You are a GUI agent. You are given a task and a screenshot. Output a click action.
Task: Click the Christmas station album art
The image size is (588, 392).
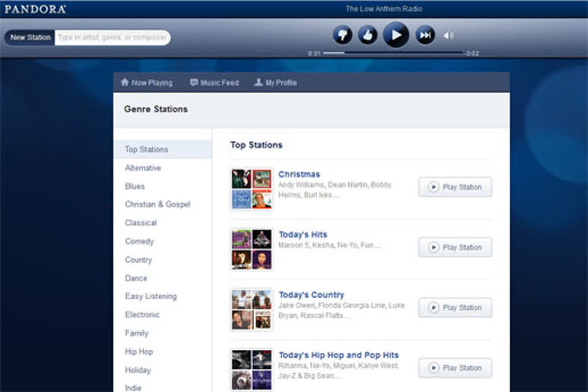[252, 189]
